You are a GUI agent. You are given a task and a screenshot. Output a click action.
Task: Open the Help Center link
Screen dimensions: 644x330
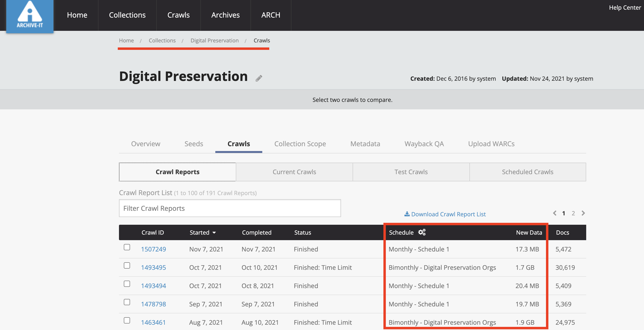(625, 7)
